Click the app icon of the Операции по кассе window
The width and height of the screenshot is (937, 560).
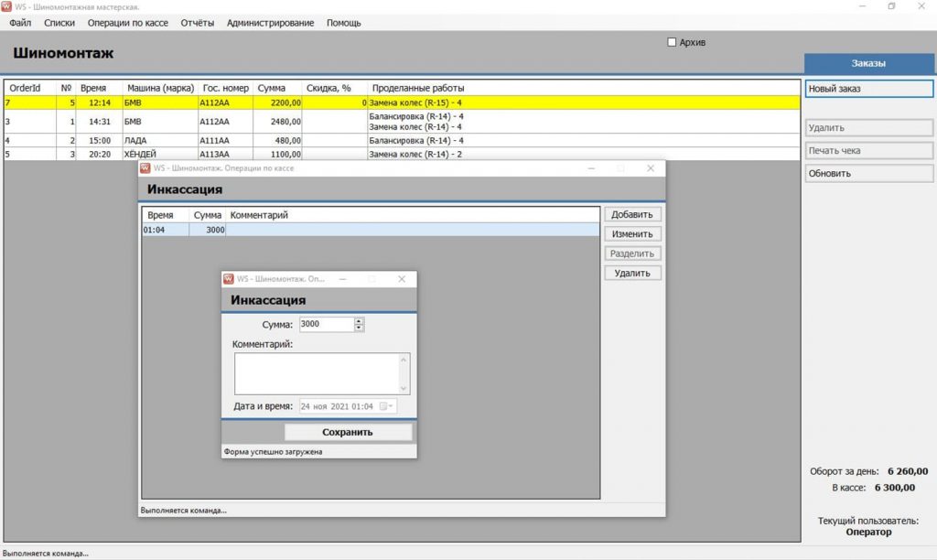(x=145, y=168)
